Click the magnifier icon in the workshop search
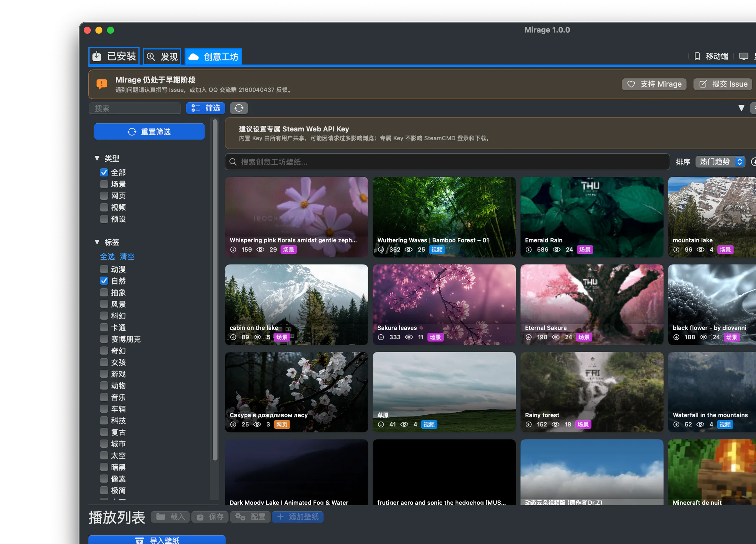This screenshot has width=756, height=544. pyautogui.click(x=233, y=162)
